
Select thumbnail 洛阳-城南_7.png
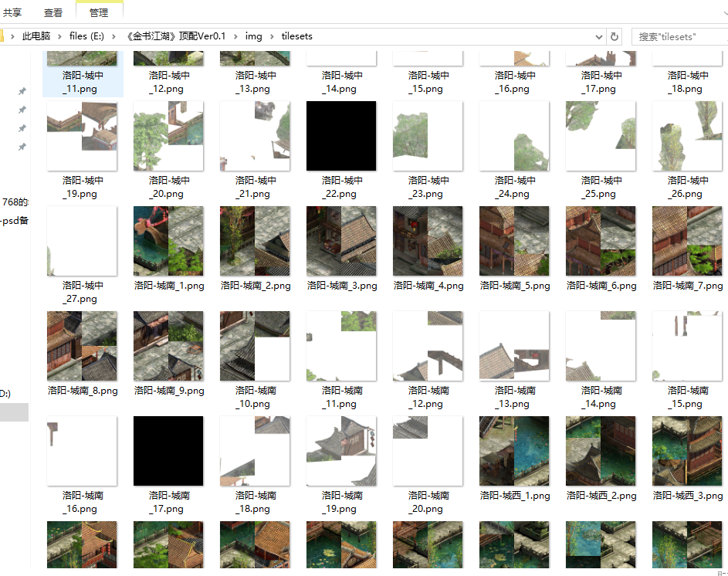687,241
